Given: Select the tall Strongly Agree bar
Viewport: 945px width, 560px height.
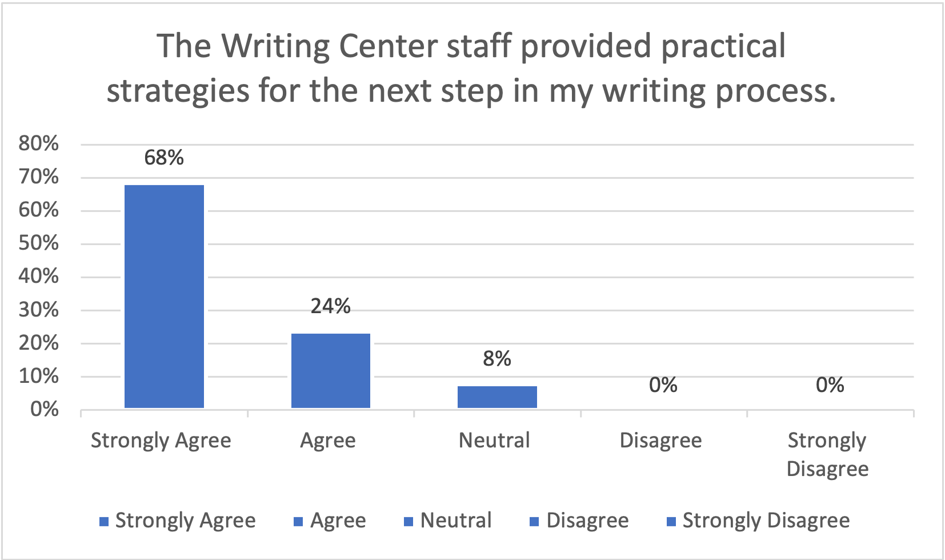Looking at the screenshot, I should point(164,296).
